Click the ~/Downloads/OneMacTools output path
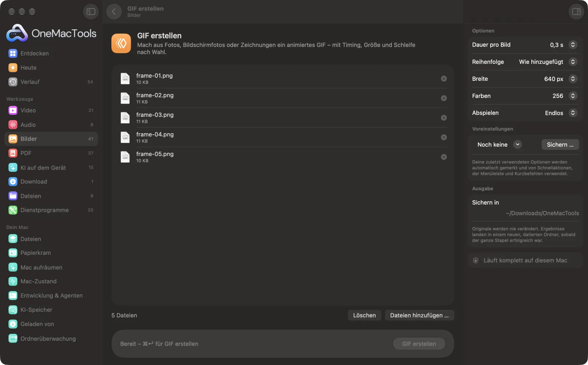588x365 pixels. point(542,213)
